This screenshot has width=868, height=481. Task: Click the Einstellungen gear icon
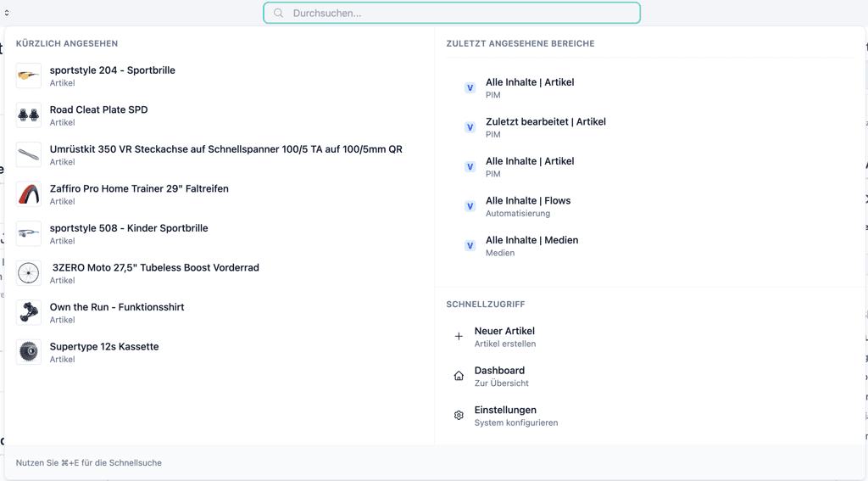tap(459, 416)
